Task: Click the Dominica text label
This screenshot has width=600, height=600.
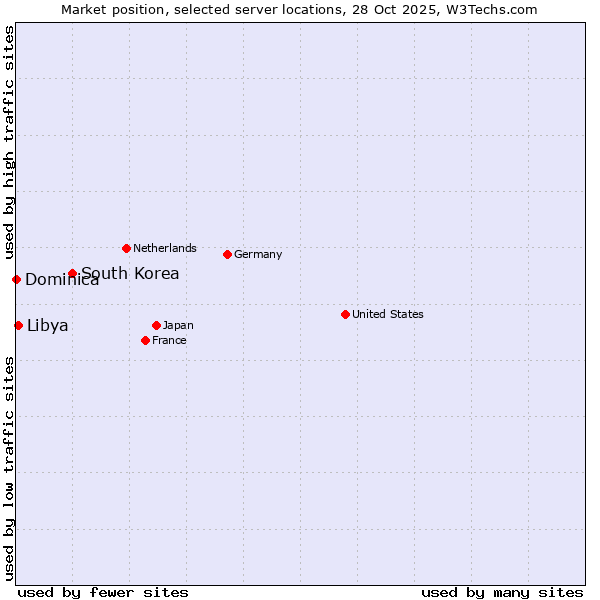Action: (62, 280)
